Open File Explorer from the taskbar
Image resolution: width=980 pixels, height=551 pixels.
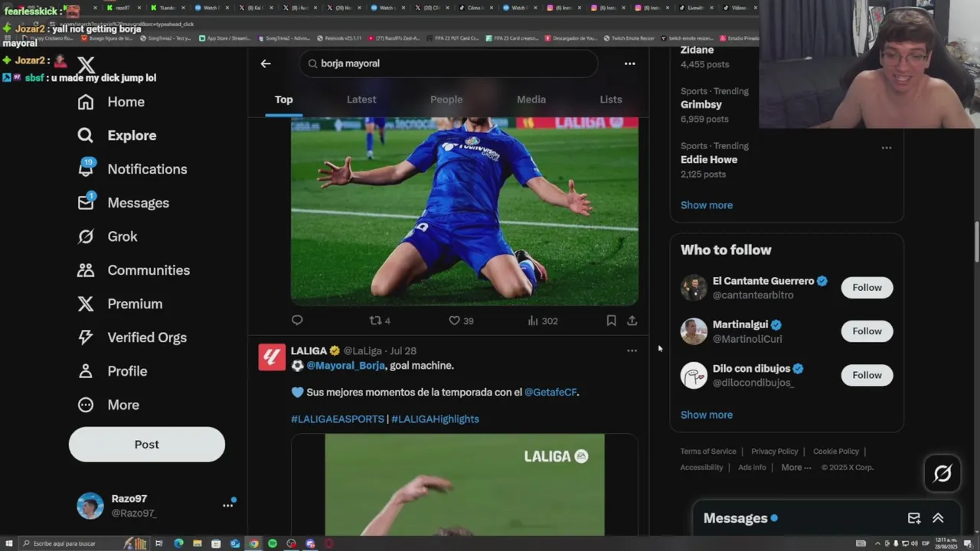click(x=198, y=543)
